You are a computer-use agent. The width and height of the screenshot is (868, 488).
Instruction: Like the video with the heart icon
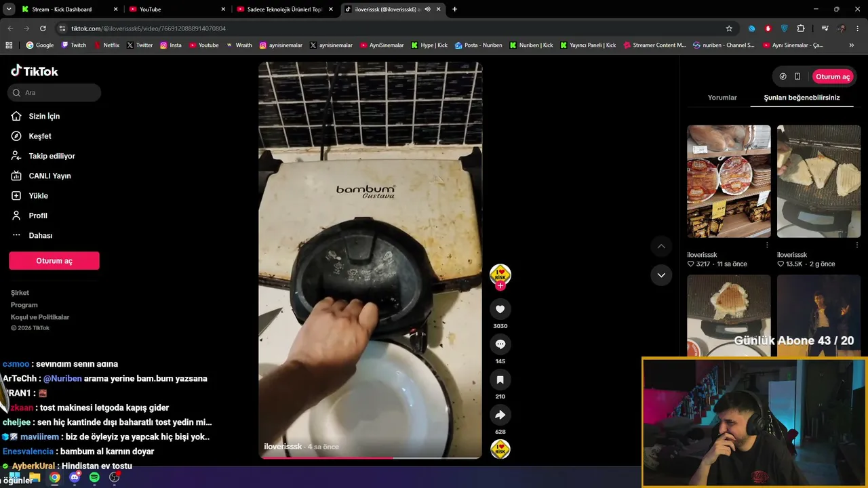500,309
